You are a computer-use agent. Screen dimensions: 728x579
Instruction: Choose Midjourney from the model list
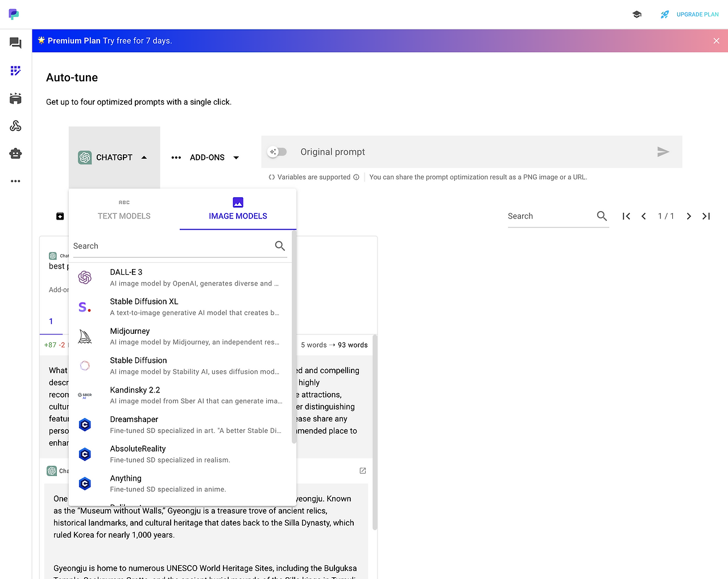click(x=180, y=337)
